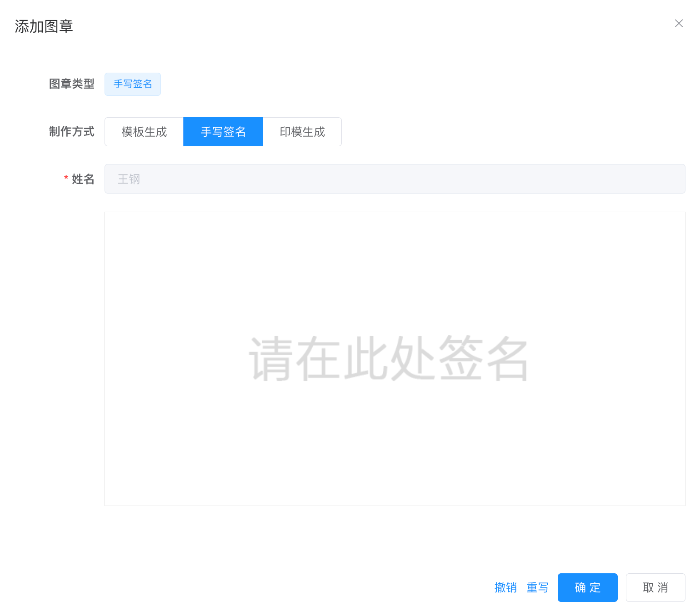The height and width of the screenshot is (616, 700).
Task: Click the 图章类型 label
Action: coord(72,84)
